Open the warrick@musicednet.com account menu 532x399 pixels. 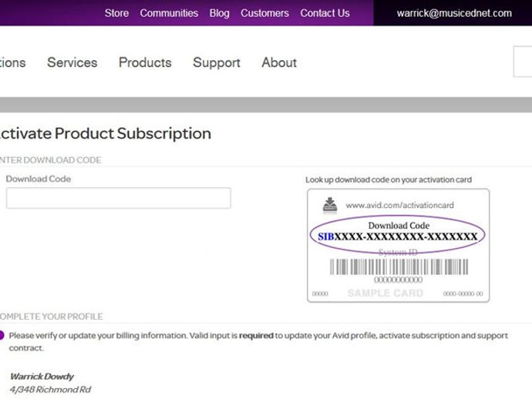454,13
